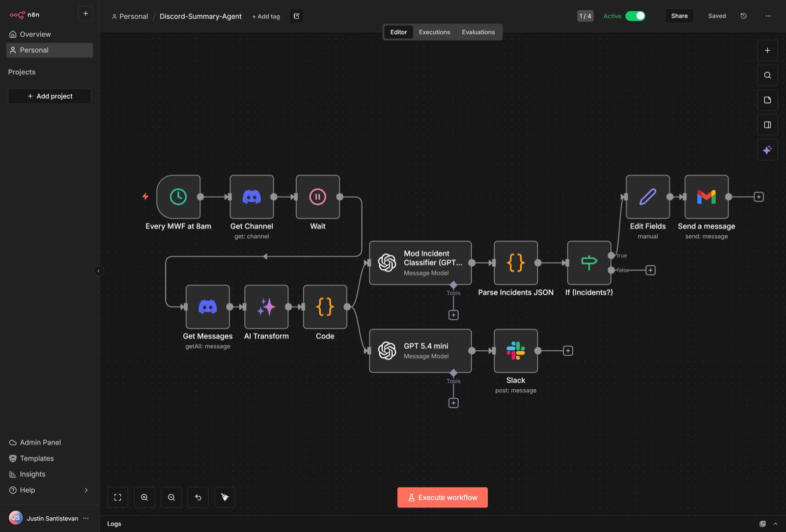Viewport: 786px width, 532px height.
Task: Switch to the Editor tab
Action: [398, 32]
